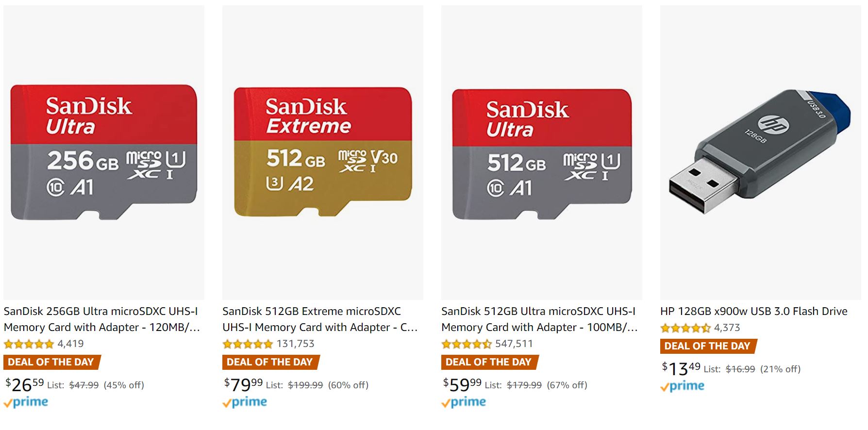
Task: Open the SanDisk 512GB Extreme card image
Action: tap(323, 152)
